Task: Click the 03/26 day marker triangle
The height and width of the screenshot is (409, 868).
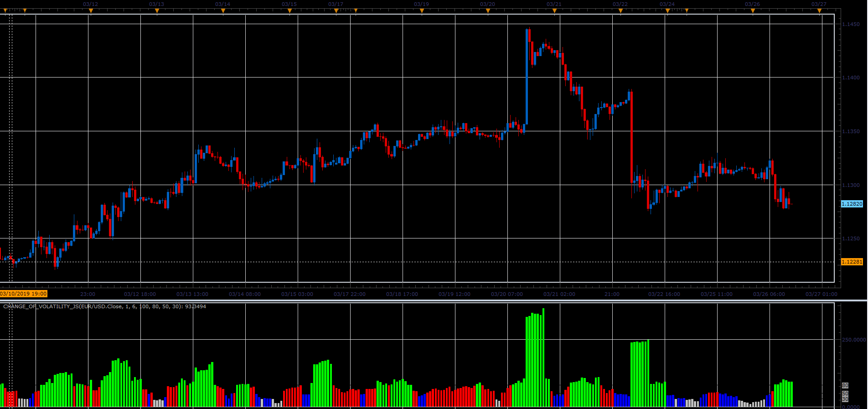Action: pos(753,11)
